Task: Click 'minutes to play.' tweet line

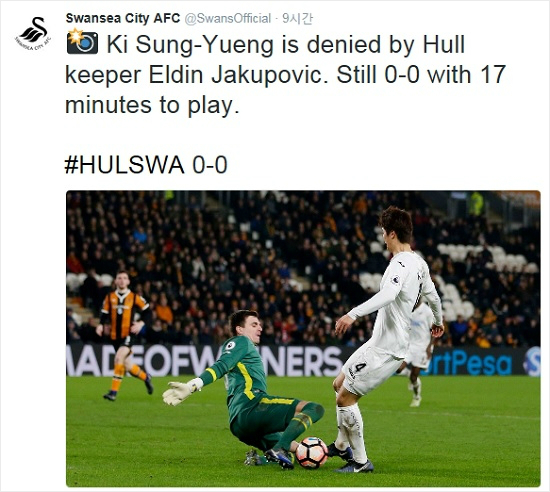Action: point(152,105)
